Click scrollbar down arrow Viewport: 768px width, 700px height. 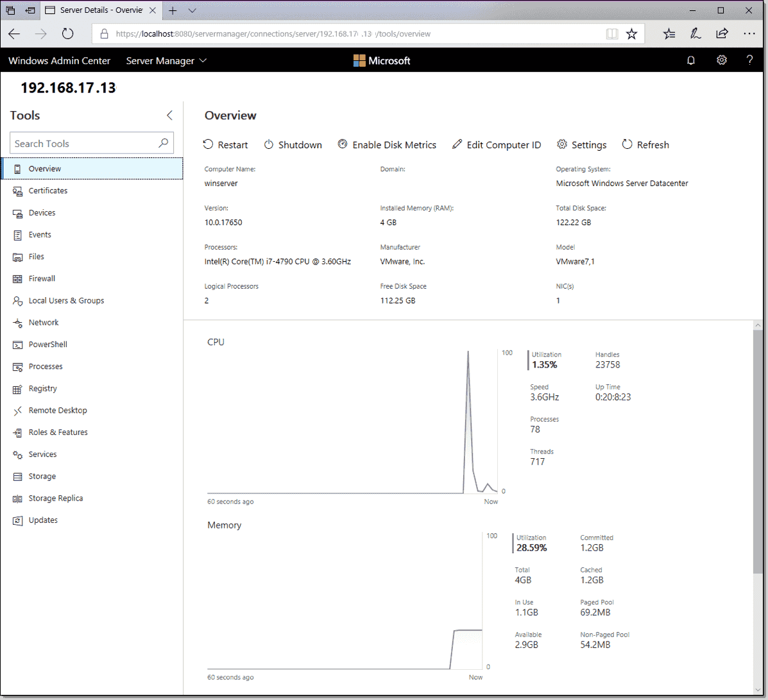point(758,690)
